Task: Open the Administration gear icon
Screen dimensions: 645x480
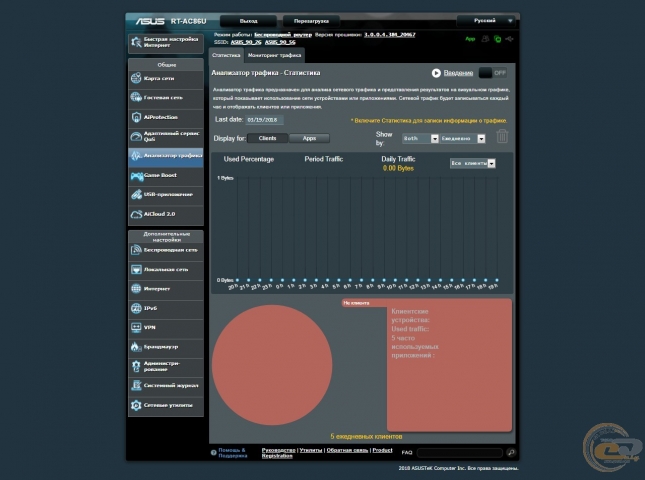Action: (136, 366)
